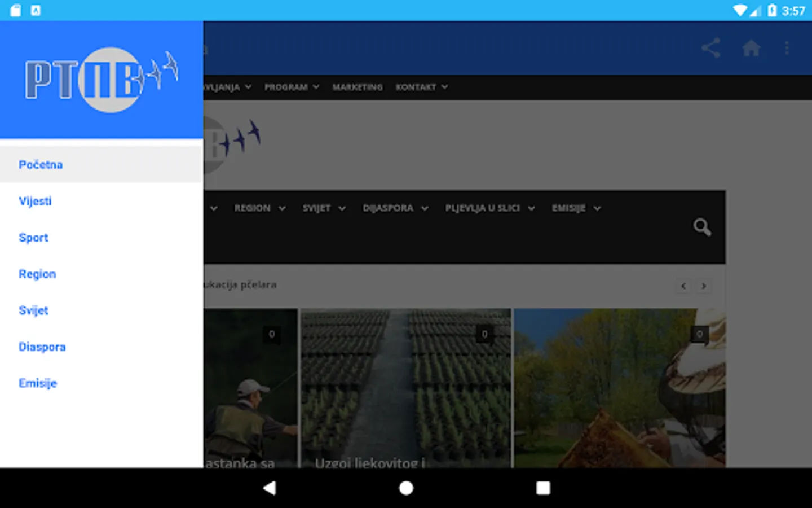Open the beekeeper article thumbnail

[x=620, y=388]
